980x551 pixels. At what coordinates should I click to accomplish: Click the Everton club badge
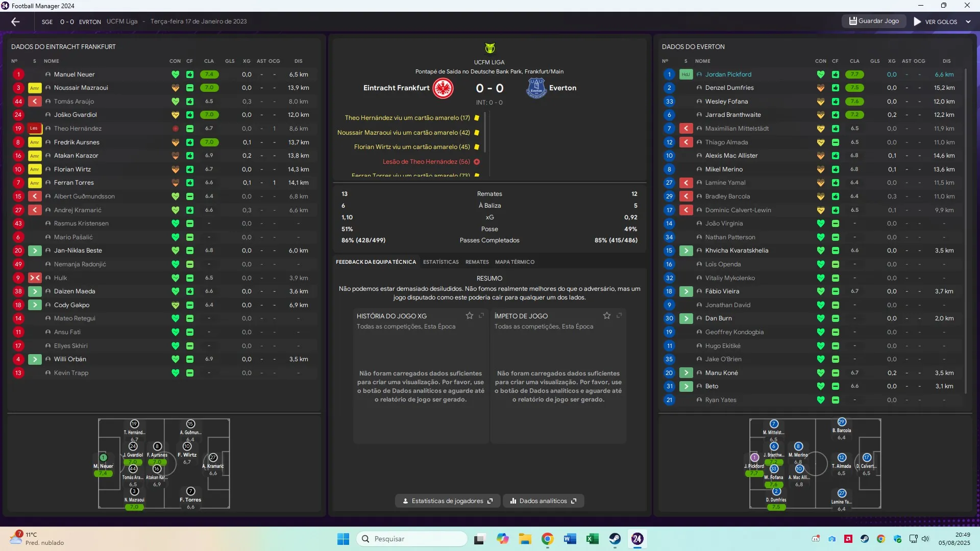point(536,88)
